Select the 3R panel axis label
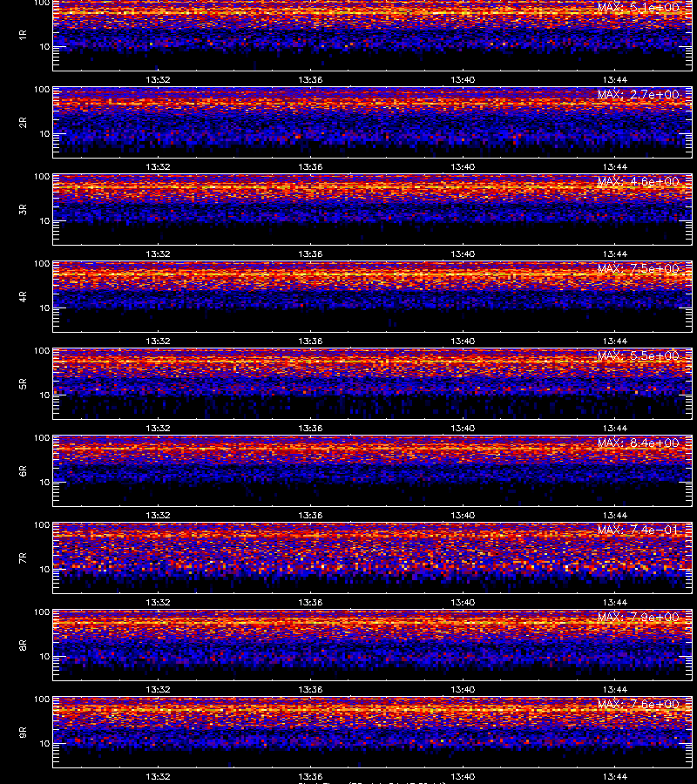 point(23,209)
